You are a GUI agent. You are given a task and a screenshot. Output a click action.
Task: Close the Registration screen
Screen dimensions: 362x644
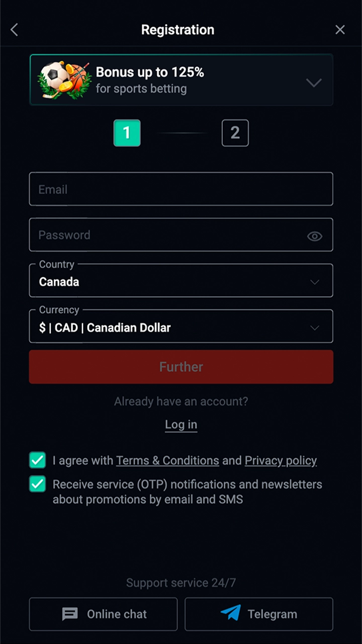[340, 30]
